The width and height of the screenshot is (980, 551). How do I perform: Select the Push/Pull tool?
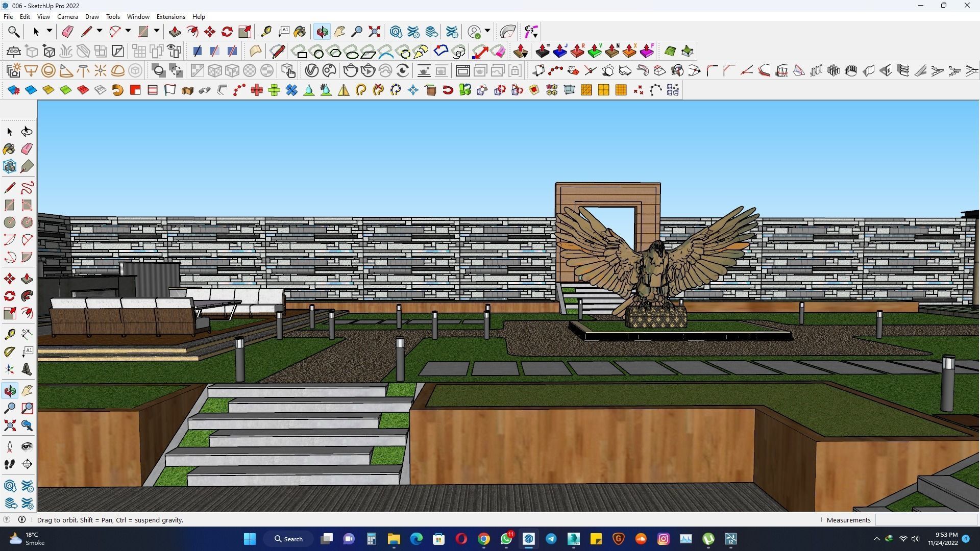175,32
